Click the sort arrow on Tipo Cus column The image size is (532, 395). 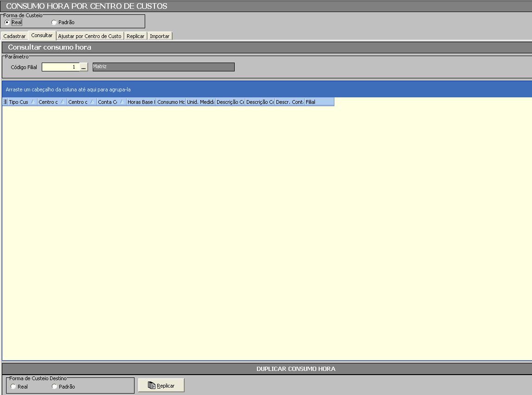coord(33,102)
